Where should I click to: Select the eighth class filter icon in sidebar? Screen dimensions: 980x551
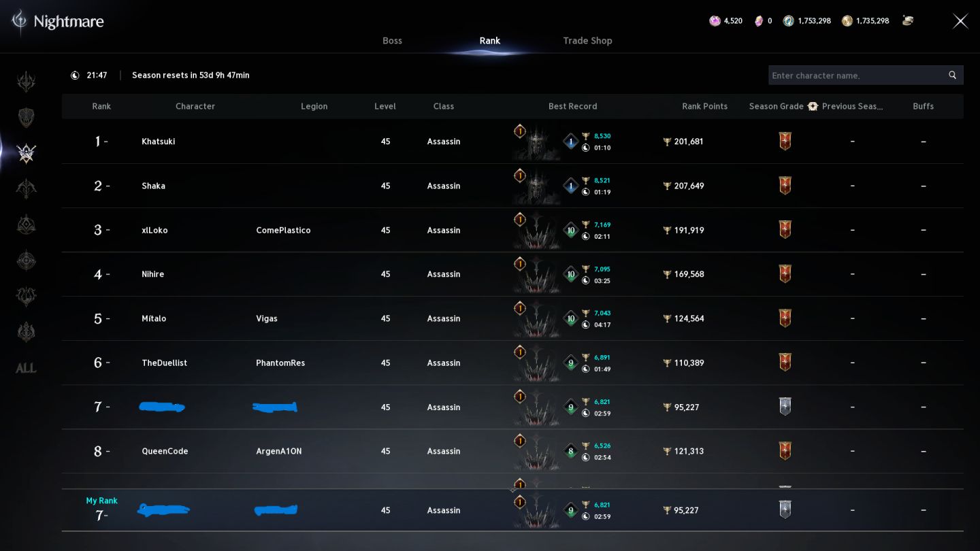[27, 332]
